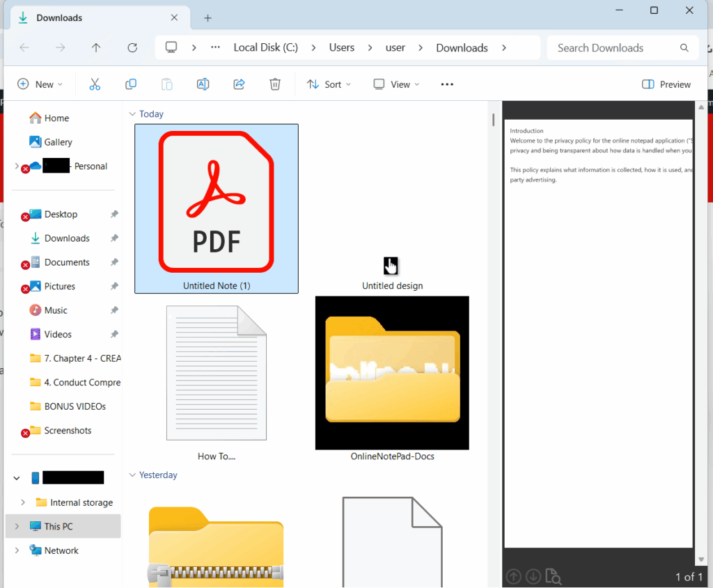
Task: Click the Rename icon in toolbar
Action: [203, 84]
